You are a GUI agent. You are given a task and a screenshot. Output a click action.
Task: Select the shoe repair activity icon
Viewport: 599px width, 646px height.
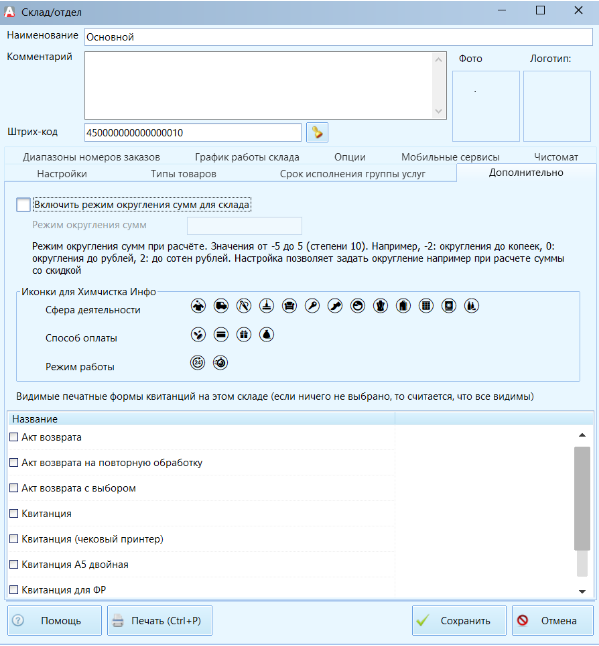tap(335, 306)
